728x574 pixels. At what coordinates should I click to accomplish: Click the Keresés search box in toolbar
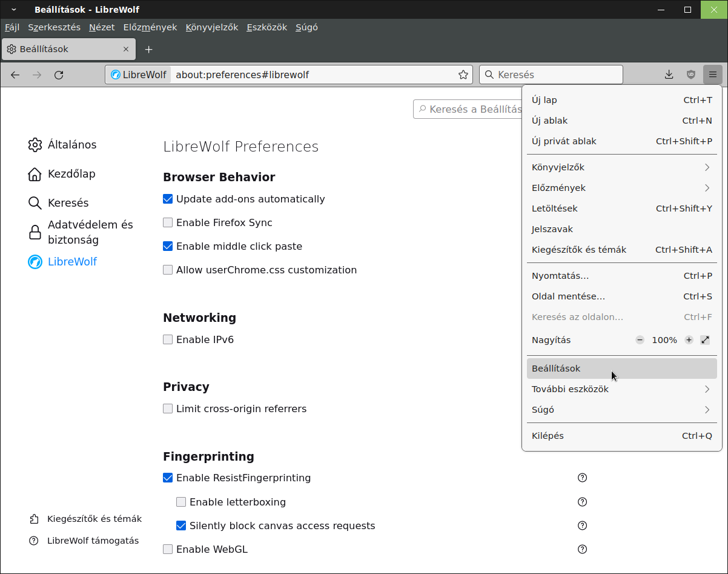(x=551, y=75)
